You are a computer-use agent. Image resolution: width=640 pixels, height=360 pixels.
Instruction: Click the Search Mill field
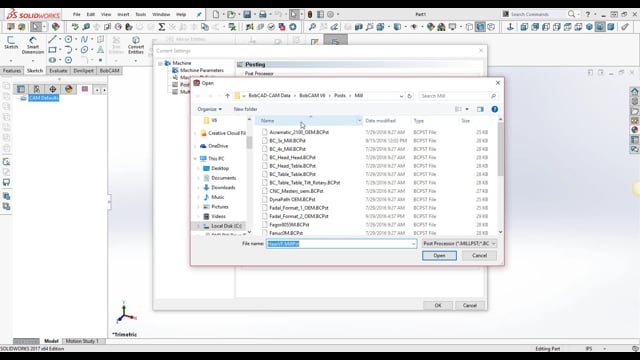point(458,96)
